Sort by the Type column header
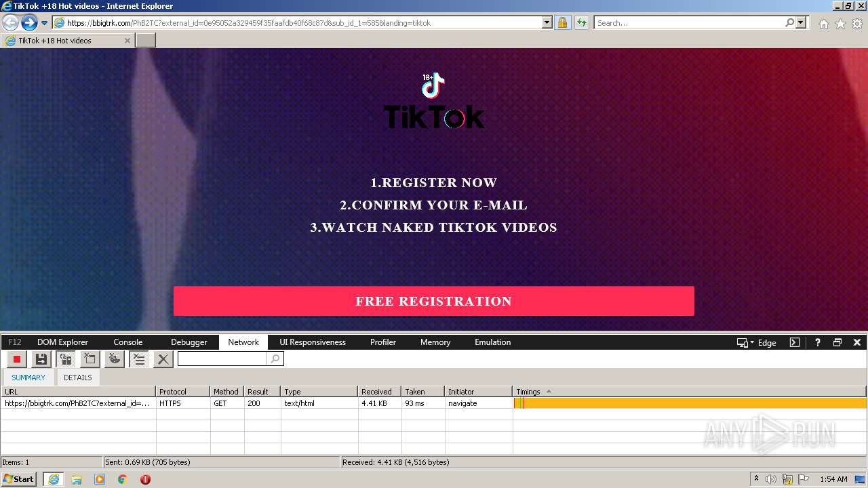 319,392
